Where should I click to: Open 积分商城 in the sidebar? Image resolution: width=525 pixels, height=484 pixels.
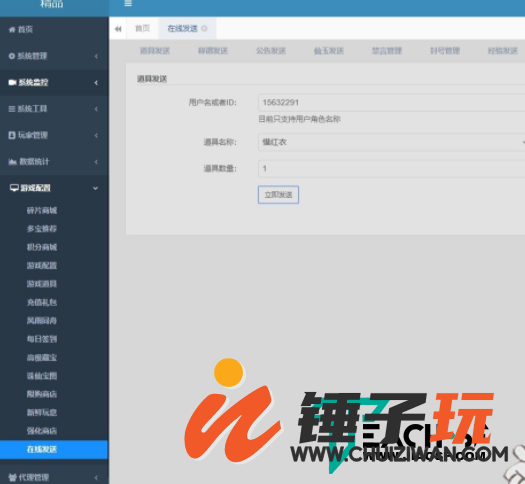(42, 247)
